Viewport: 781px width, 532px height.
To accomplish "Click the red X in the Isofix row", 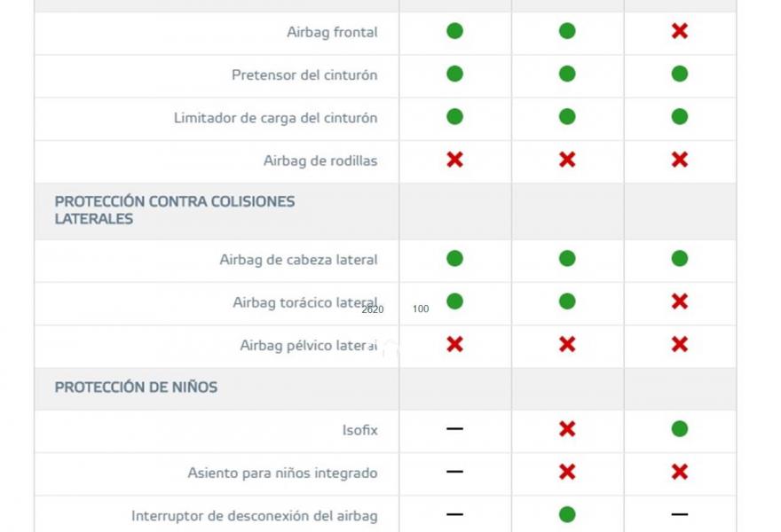I will tap(567, 429).
